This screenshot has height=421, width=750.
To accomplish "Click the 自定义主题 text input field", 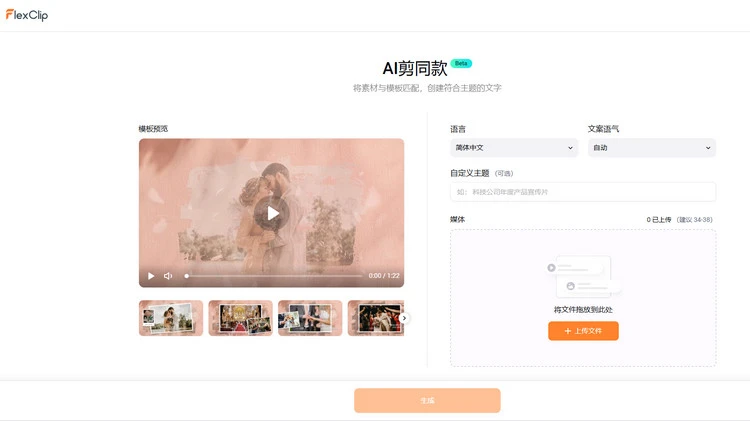I will point(583,192).
